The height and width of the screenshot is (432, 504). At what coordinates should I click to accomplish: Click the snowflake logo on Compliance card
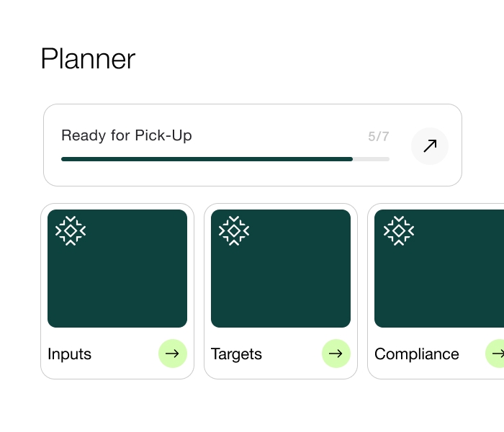pos(397,230)
